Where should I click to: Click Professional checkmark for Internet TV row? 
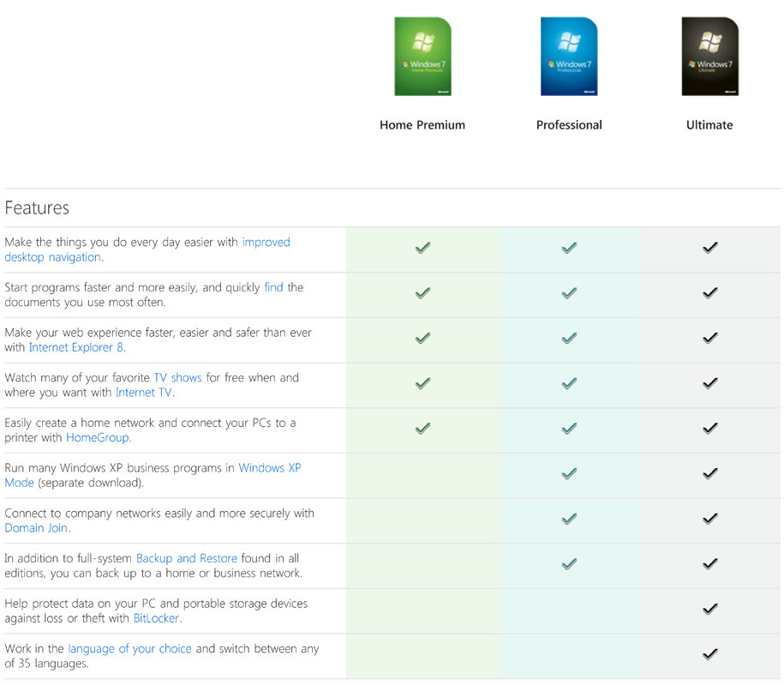(x=569, y=383)
